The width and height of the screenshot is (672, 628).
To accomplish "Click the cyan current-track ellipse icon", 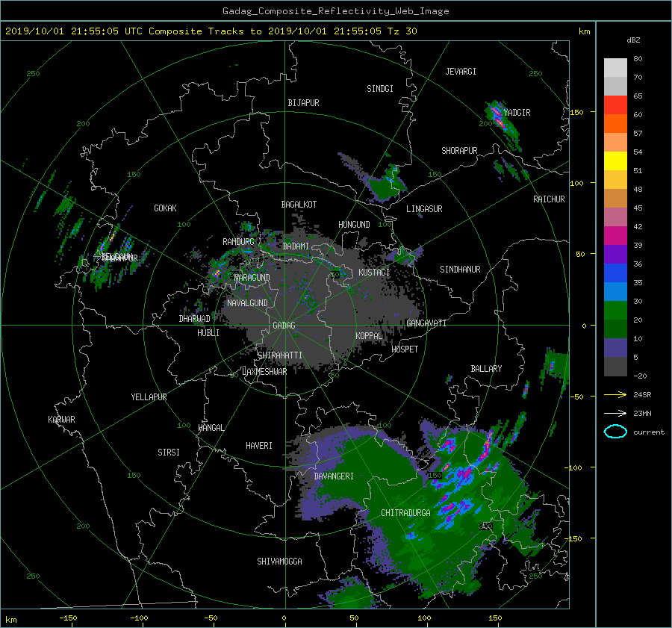I will [x=615, y=432].
